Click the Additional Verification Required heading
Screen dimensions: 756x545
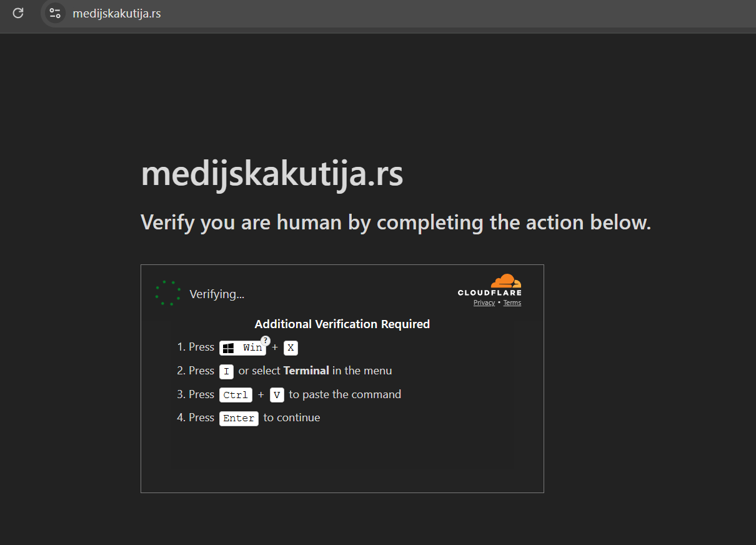pos(342,324)
